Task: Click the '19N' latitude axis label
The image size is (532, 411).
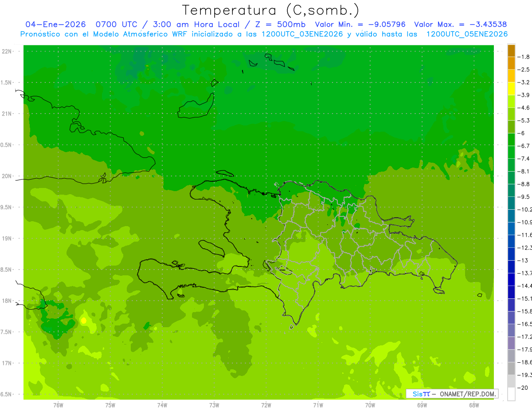Action: 7,239
